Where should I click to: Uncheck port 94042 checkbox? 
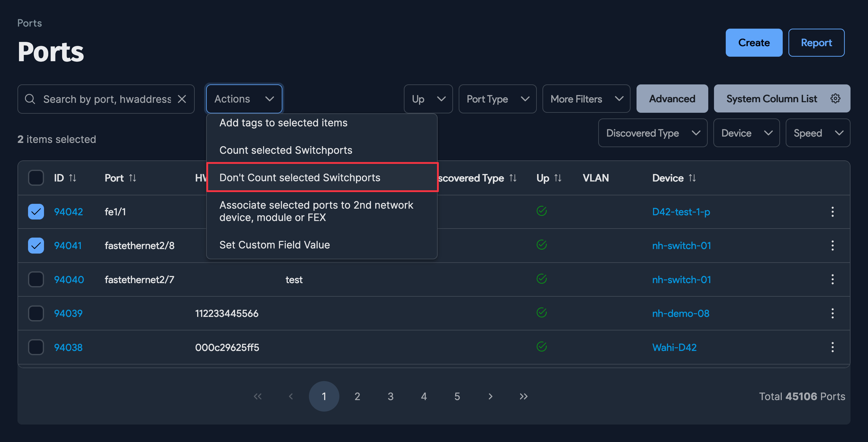[x=36, y=212]
